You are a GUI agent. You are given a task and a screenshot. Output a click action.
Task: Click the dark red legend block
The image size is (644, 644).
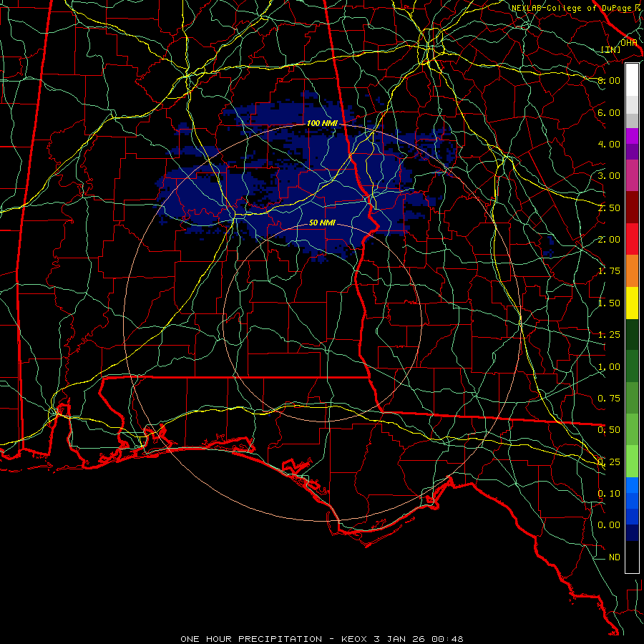[632, 208]
